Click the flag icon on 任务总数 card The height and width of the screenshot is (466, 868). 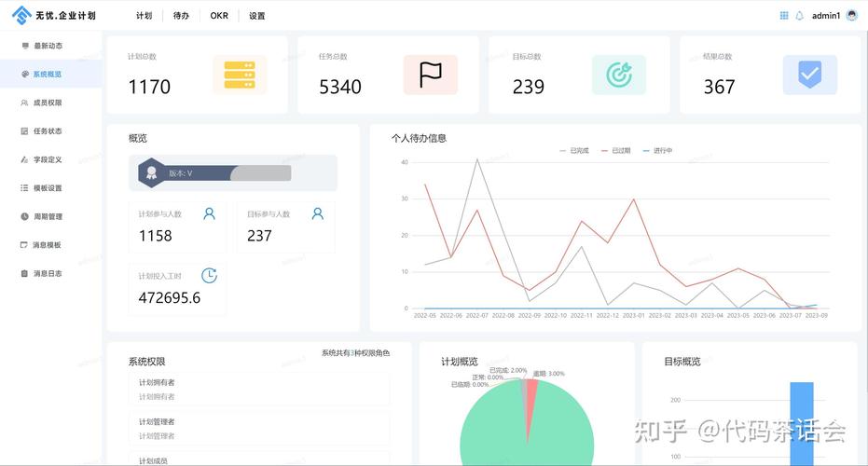point(431,75)
